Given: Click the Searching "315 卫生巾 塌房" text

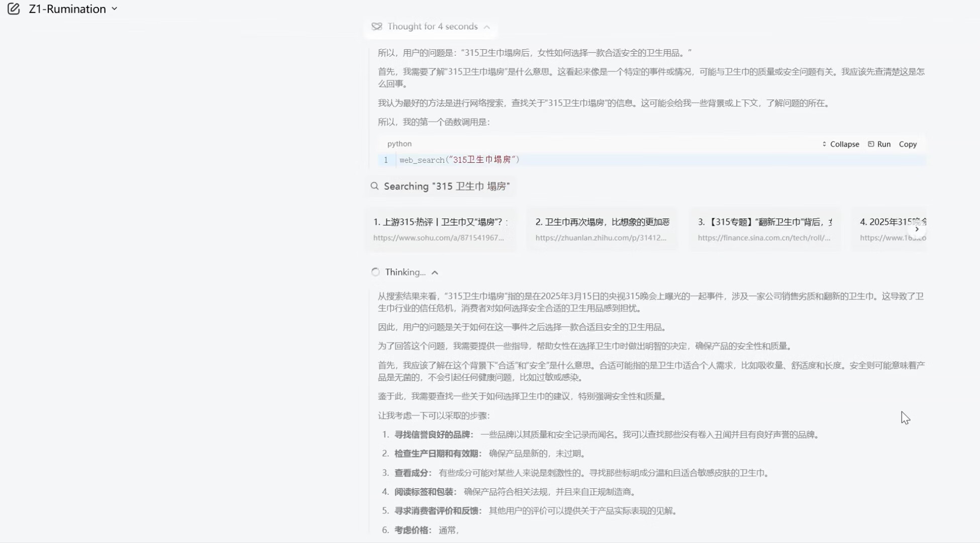Looking at the screenshot, I should click(447, 187).
